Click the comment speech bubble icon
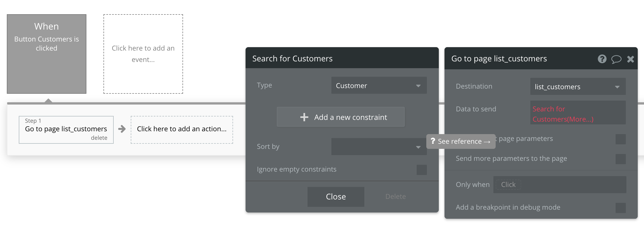 pyautogui.click(x=616, y=59)
